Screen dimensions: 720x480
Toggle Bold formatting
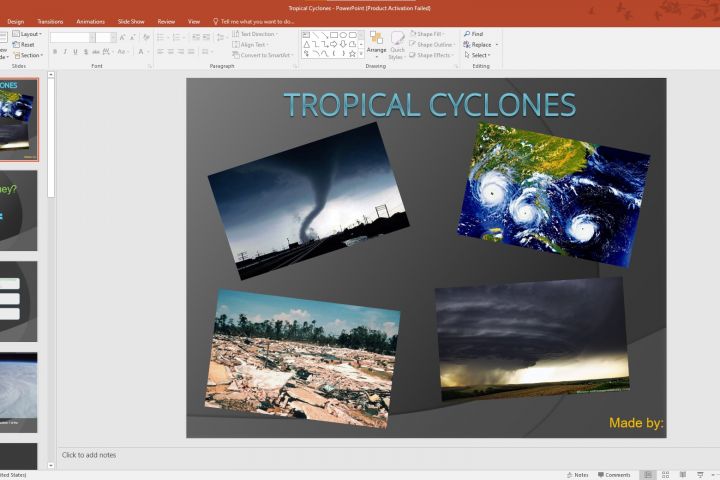[x=54, y=52]
